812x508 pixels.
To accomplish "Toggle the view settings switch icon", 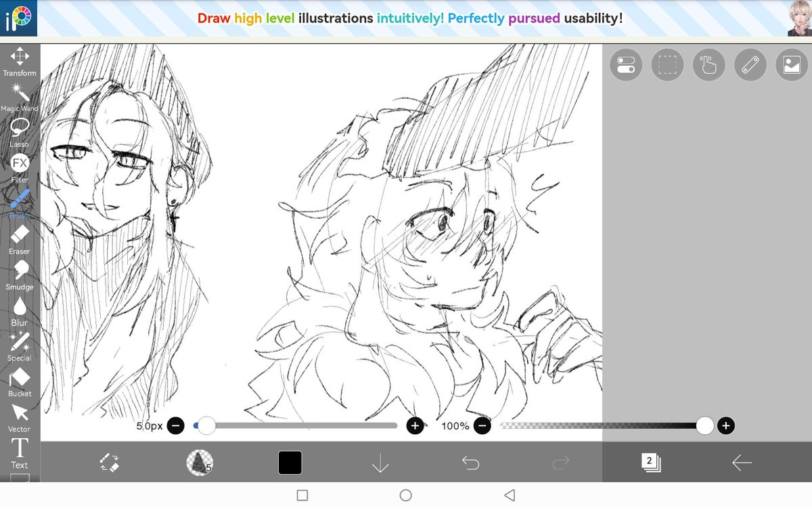I will [627, 65].
